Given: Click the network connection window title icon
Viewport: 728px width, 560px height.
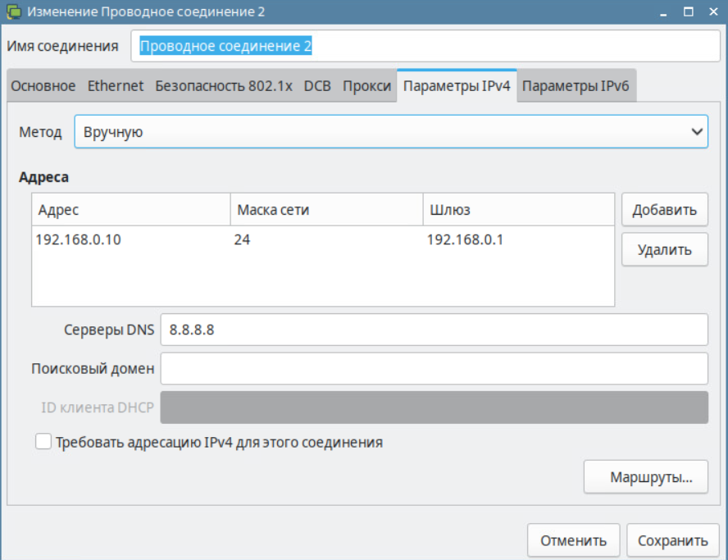Looking at the screenshot, I should click(13, 11).
